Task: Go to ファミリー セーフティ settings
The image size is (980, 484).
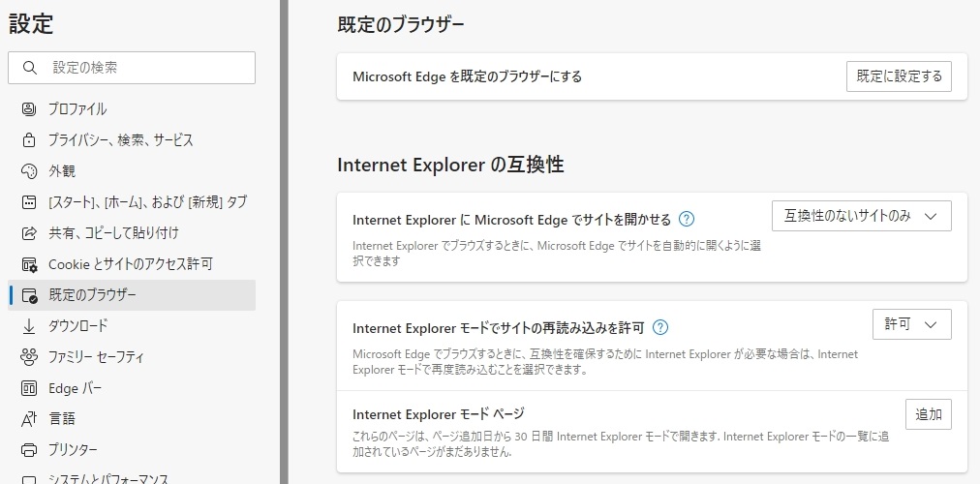Action: click(x=132, y=357)
